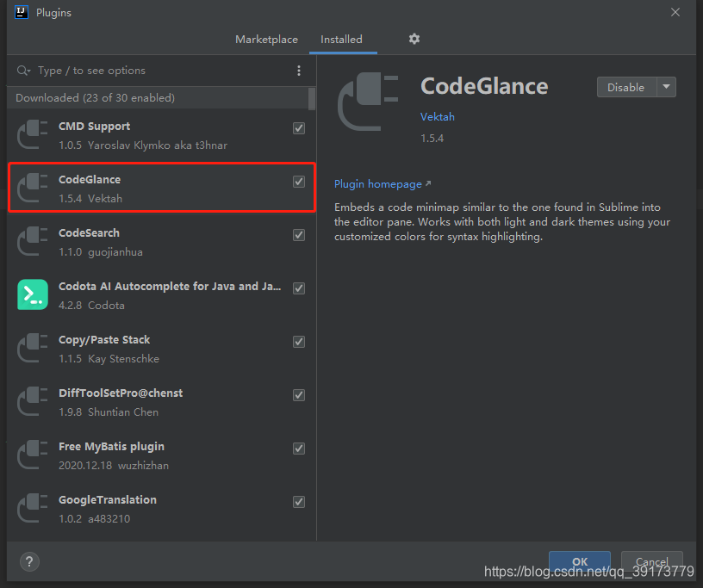Click the search magnifier icon
This screenshot has height=588, width=703.
tap(23, 71)
